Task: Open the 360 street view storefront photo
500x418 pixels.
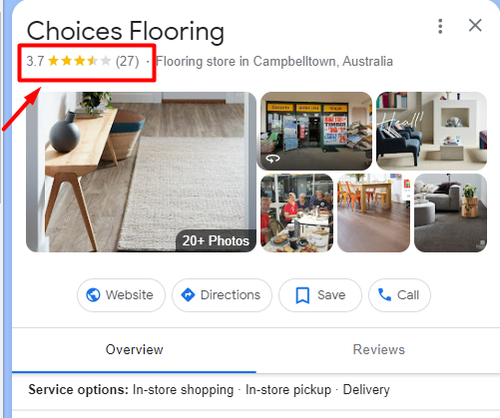Action: (x=316, y=131)
